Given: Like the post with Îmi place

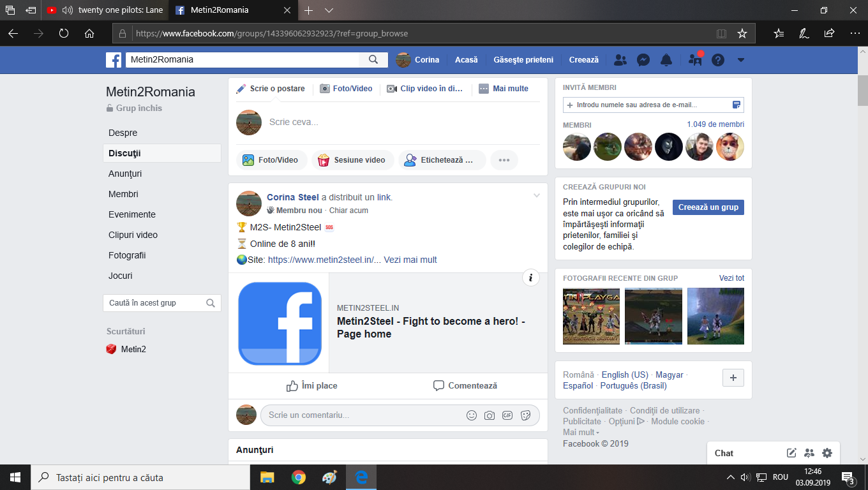Looking at the screenshot, I should click(311, 386).
